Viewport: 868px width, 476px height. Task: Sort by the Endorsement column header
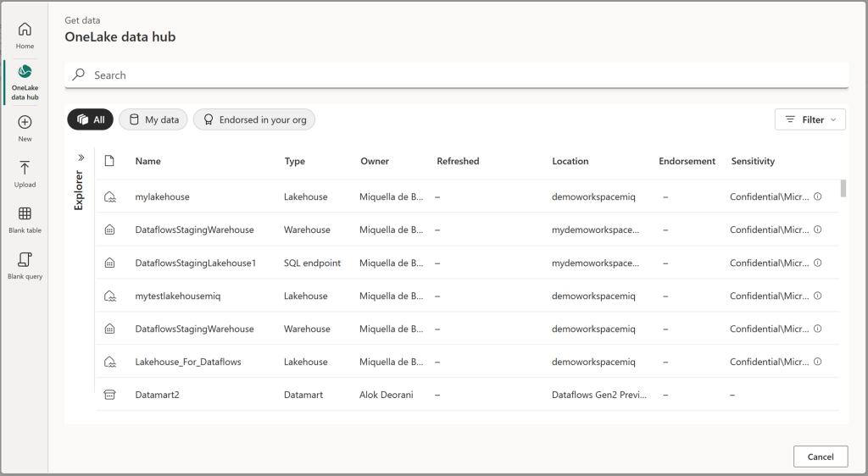687,161
